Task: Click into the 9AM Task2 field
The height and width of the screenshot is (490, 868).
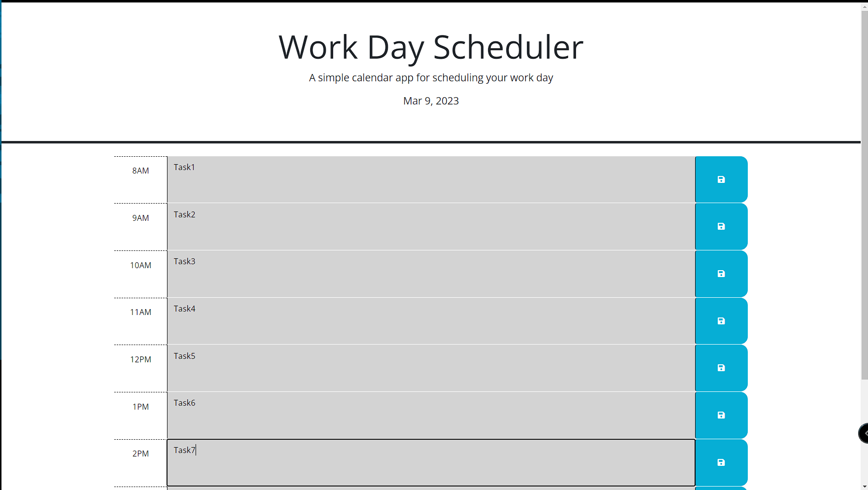Action: pos(431,226)
